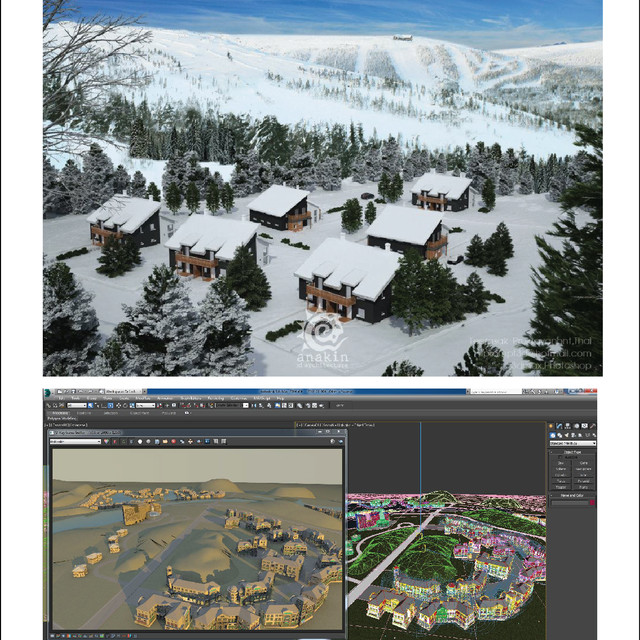Open the Modify panel tab
Viewport: 640px width, 640px height.
pyautogui.click(x=561, y=424)
